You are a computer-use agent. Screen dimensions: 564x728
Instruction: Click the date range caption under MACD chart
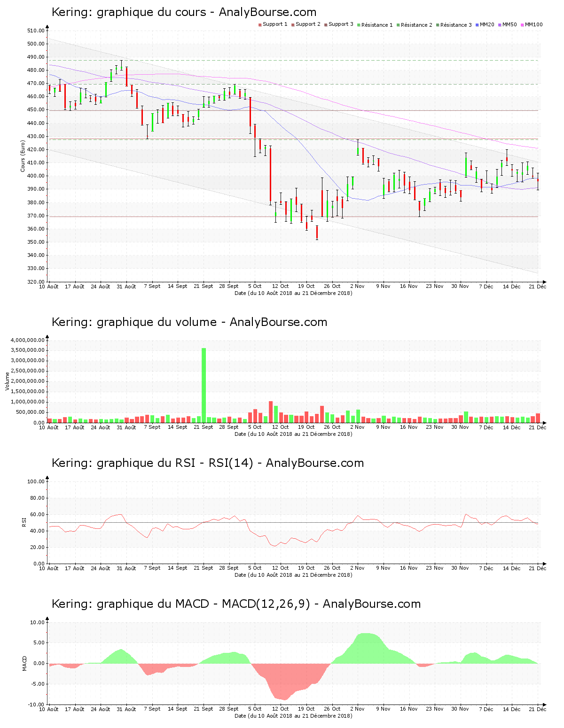pyautogui.click(x=293, y=716)
